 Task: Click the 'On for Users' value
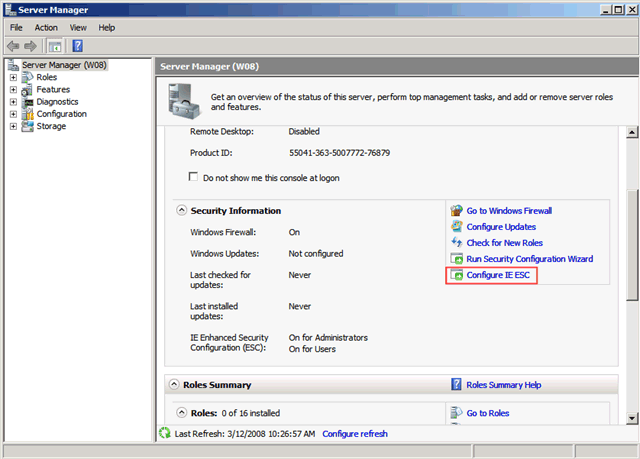point(312,349)
